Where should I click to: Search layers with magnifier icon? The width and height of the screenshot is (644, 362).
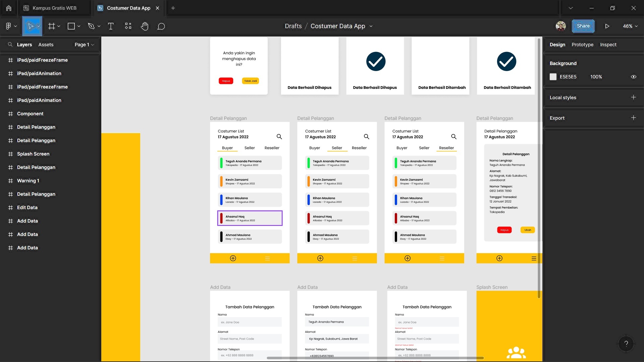(10, 45)
